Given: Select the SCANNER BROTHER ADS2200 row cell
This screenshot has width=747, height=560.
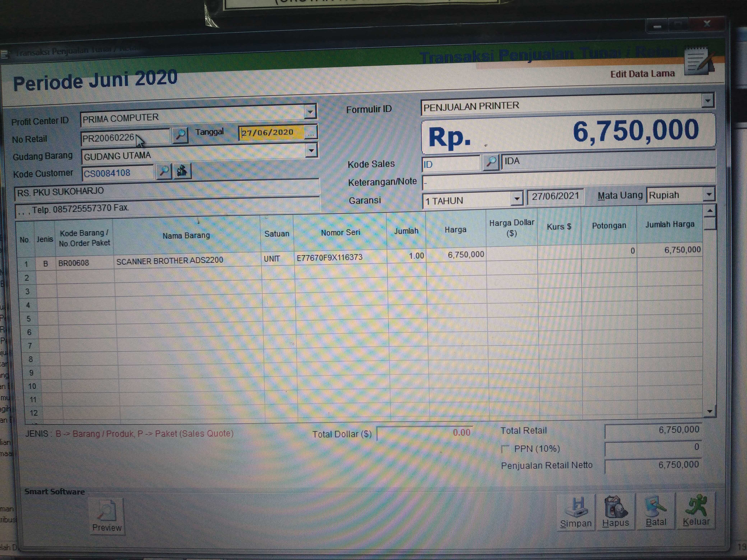Looking at the screenshot, I should [x=170, y=261].
